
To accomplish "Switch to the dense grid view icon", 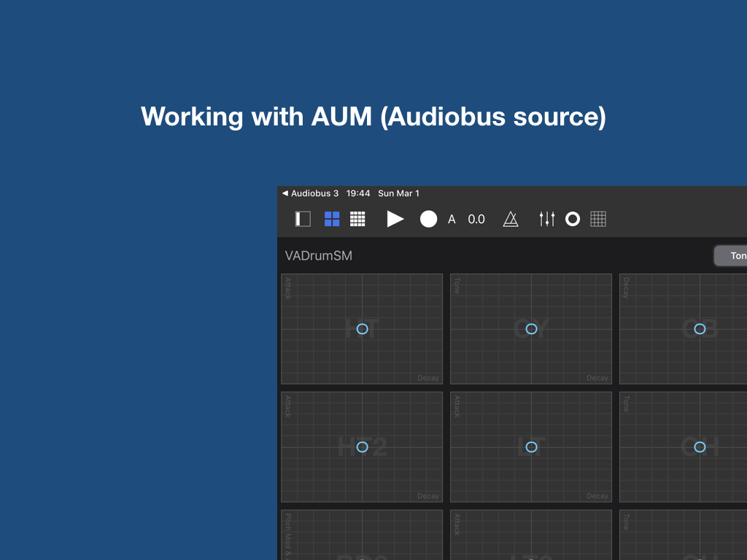I will click(x=357, y=219).
